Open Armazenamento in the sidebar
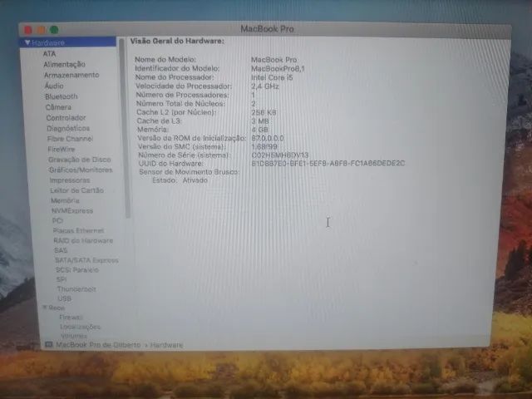Viewport: 532px width, 399px height. [71, 75]
